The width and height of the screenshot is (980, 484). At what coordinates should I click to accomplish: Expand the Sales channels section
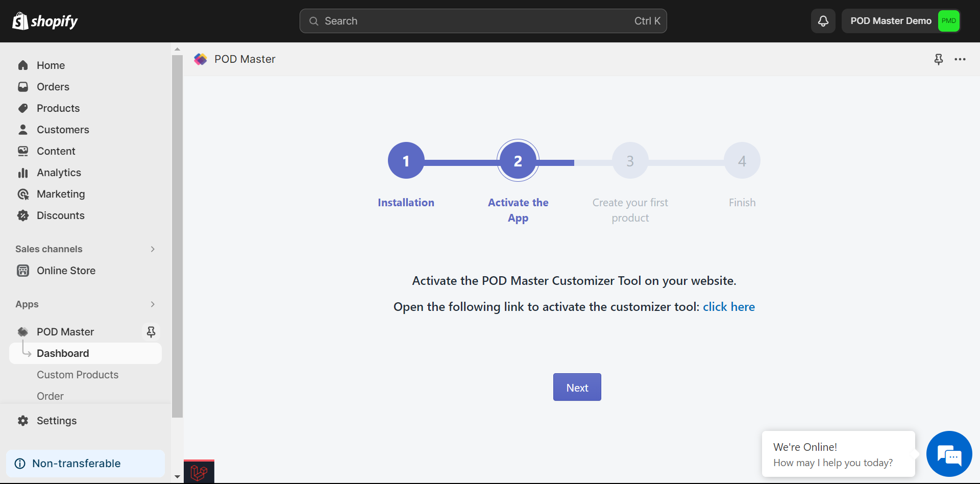pyautogui.click(x=153, y=249)
